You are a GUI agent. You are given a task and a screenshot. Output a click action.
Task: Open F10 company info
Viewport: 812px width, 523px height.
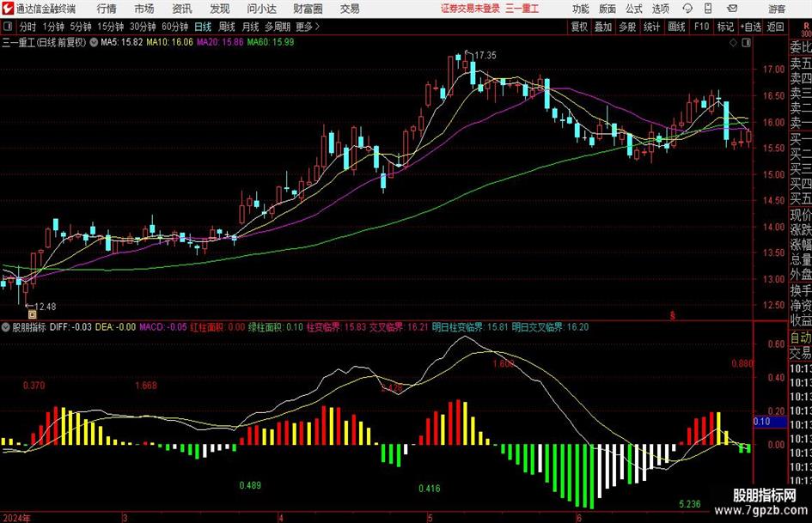[x=701, y=27]
